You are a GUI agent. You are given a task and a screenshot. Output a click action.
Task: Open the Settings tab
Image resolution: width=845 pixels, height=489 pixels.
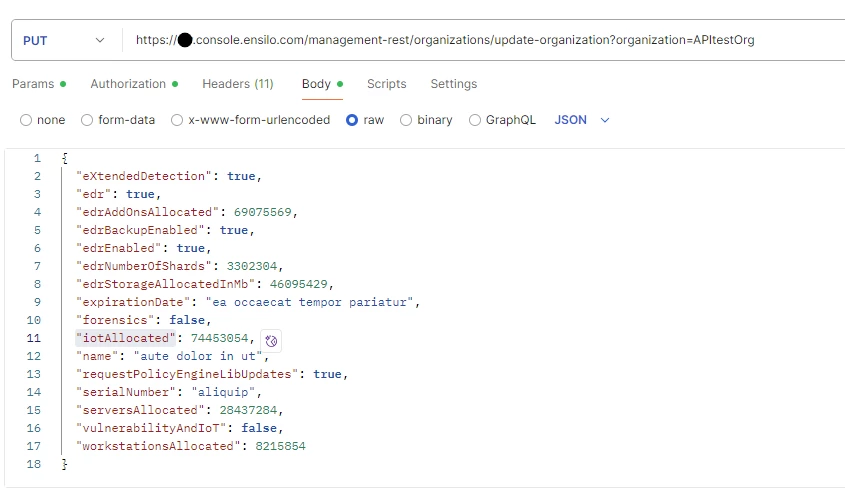click(x=454, y=84)
